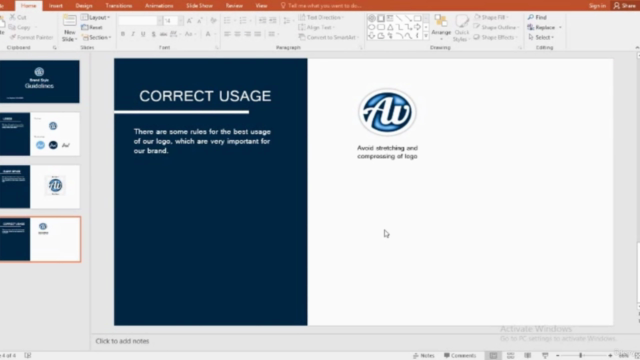Open the Animations ribbon tab
This screenshot has height=360, width=640.
(x=159, y=6)
